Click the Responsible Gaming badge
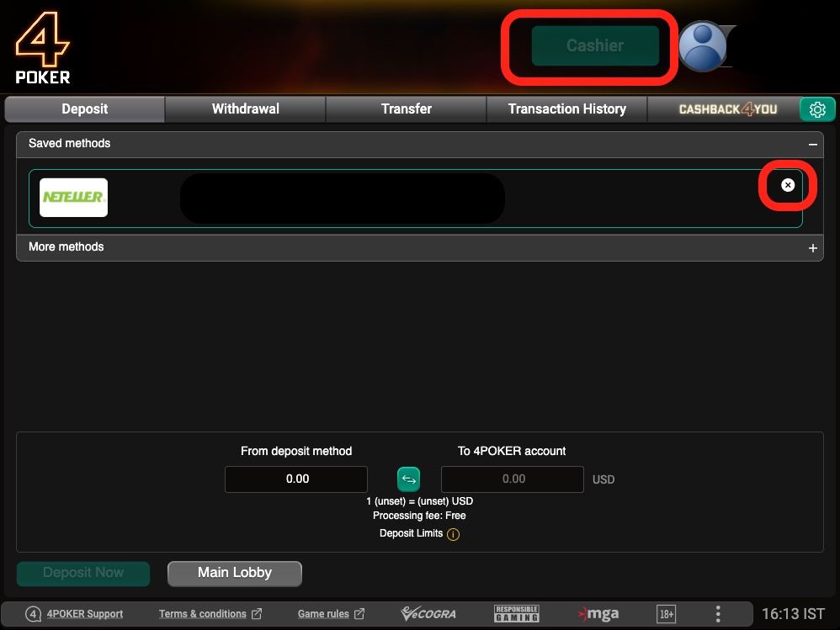The image size is (840, 630). click(x=517, y=614)
